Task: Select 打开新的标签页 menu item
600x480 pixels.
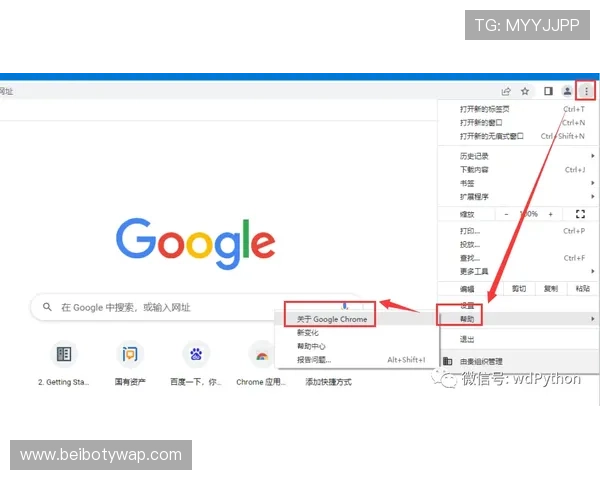Action: [518, 109]
